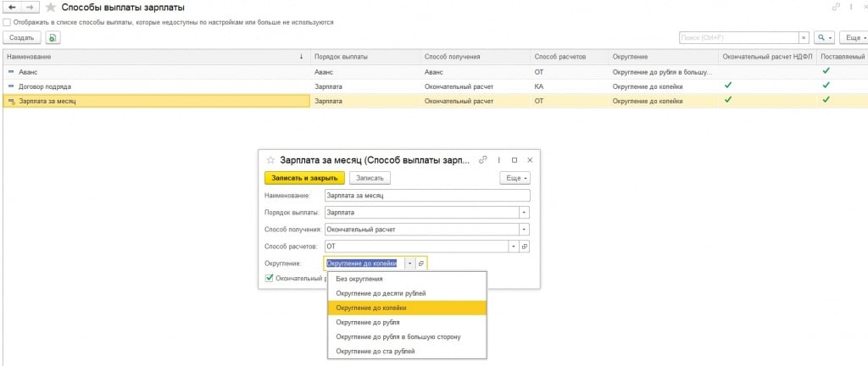The height and width of the screenshot is (366, 868).
Task: Add list page to favorites star
Action: point(50,8)
